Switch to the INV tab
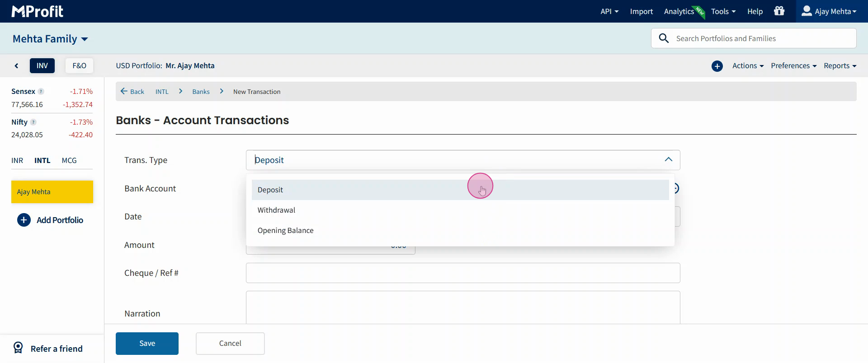 tap(42, 65)
